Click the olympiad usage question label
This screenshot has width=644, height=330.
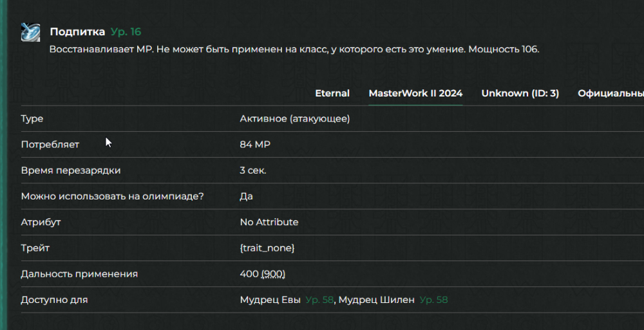click(113, 196)
